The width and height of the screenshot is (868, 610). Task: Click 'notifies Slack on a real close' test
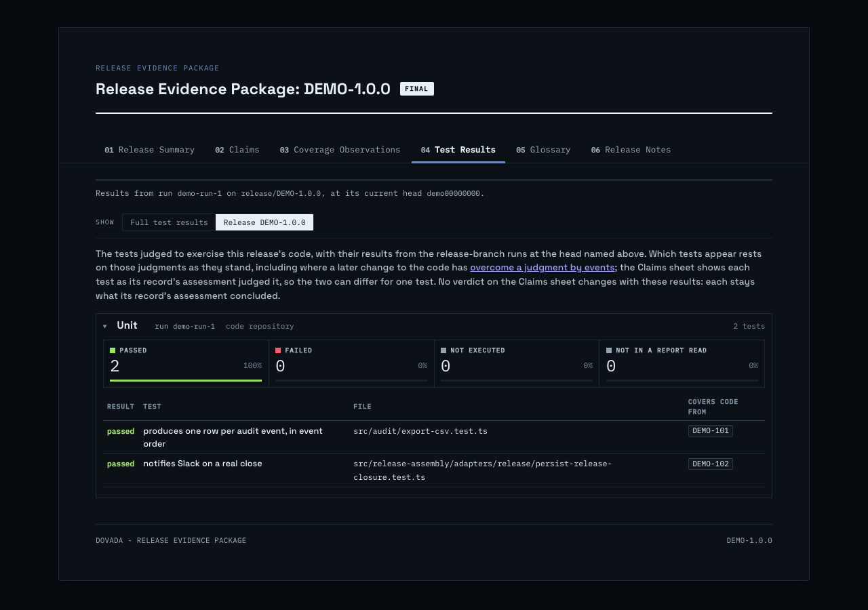(202, 464)
